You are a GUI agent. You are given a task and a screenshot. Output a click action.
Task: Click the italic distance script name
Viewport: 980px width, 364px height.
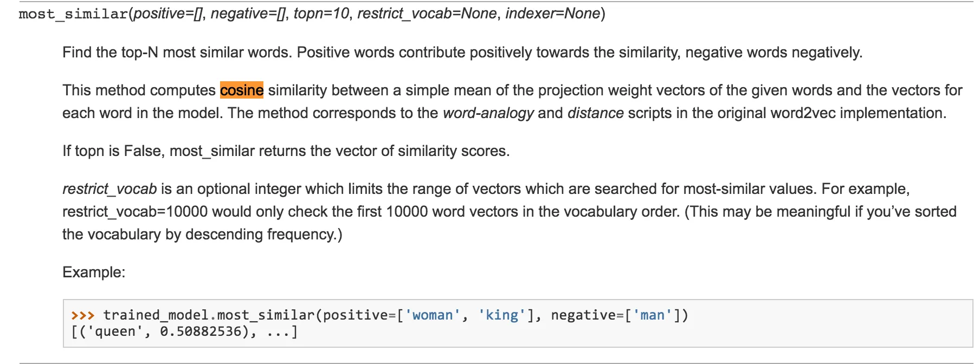[x=596, y=113]
